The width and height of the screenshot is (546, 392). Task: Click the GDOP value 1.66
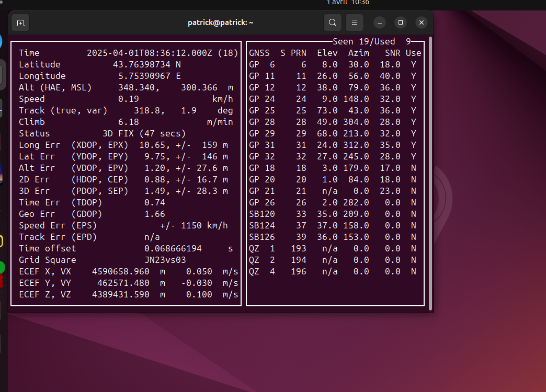[x=155, y=214]
